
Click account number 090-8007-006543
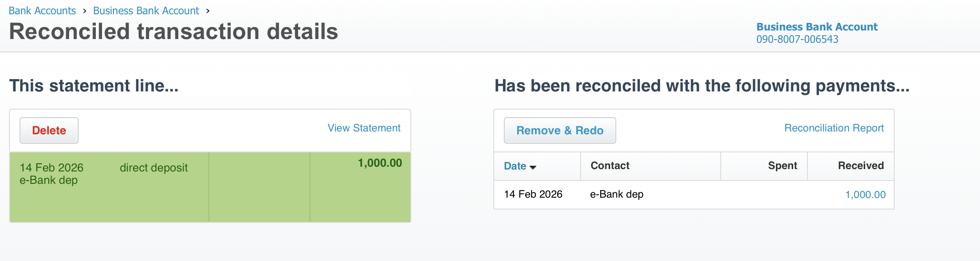(x=797, y=40)
